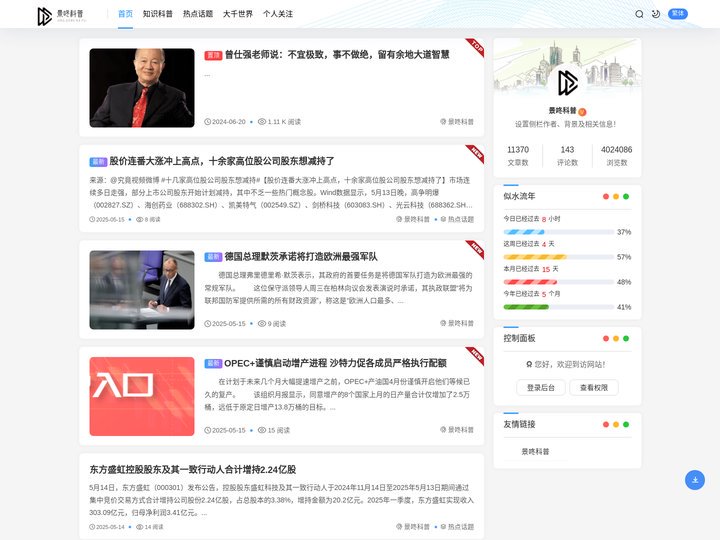The height and width of the screenshot is (540, 720).
Task: Click 最新 badge on 德国总理 article
Action: (213, 257)
